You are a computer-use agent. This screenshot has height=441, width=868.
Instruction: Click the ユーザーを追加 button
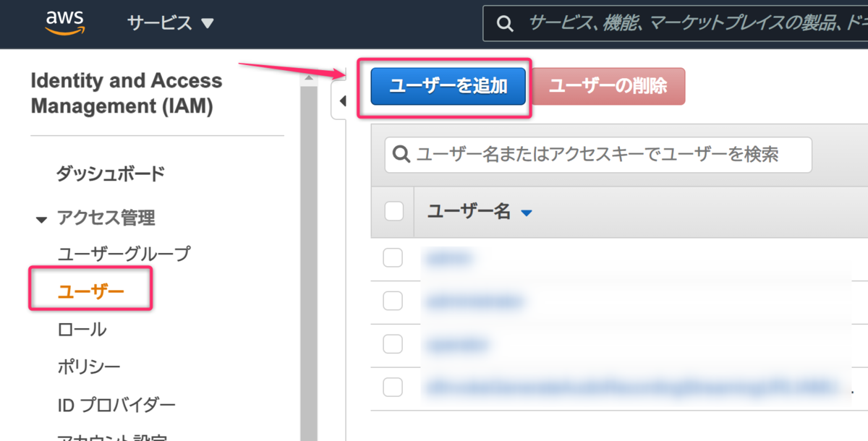[448, 86]
